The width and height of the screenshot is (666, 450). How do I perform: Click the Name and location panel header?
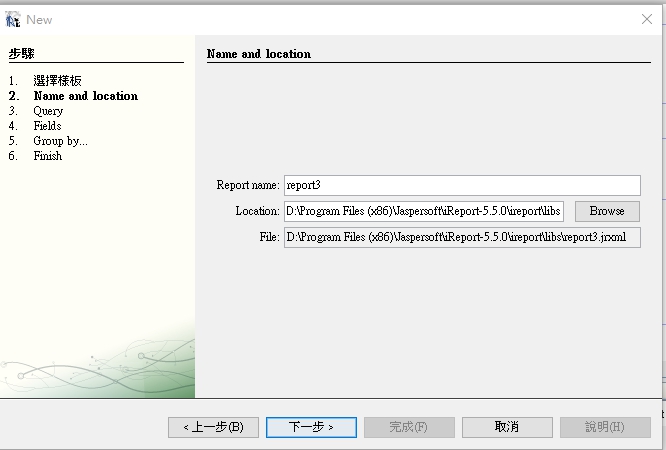[259, 54]
